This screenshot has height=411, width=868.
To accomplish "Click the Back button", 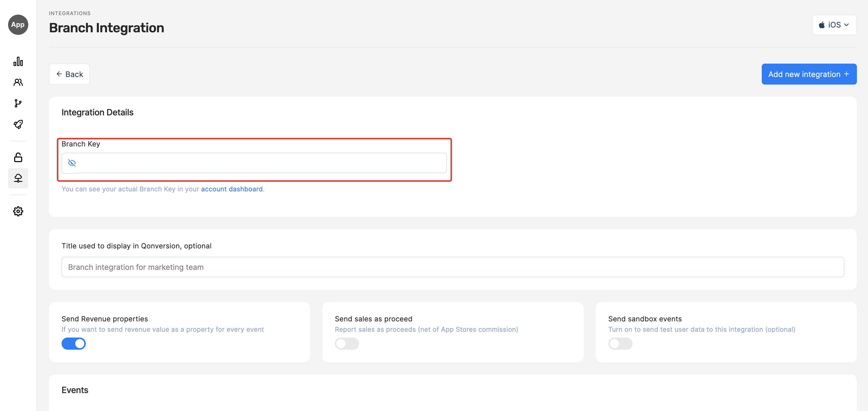I will tap(69, 74).
